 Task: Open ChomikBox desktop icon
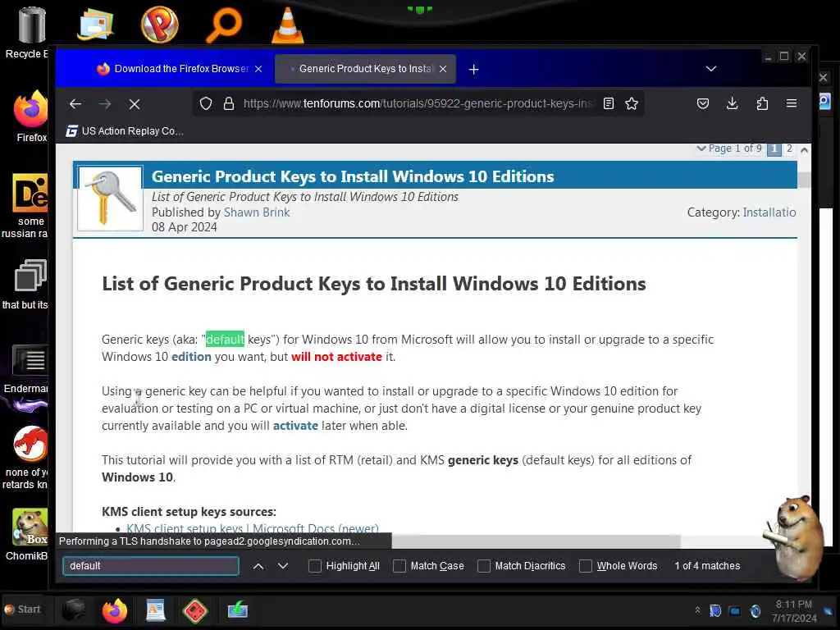(x=28, y=534)
